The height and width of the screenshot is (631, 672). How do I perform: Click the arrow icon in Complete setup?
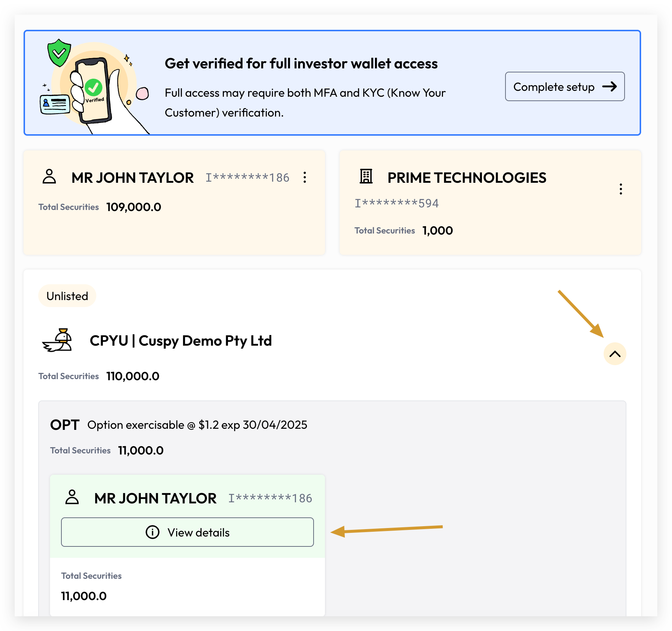(610, 87)
